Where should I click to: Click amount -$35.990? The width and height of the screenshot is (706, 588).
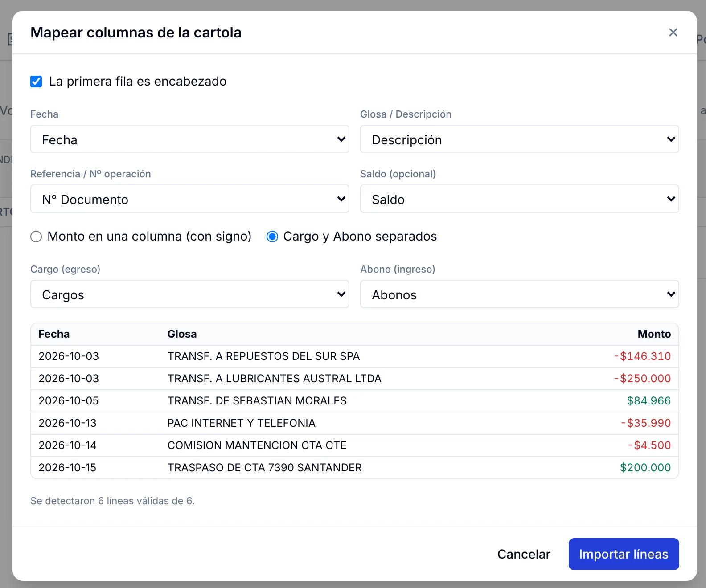click(646, 423)
